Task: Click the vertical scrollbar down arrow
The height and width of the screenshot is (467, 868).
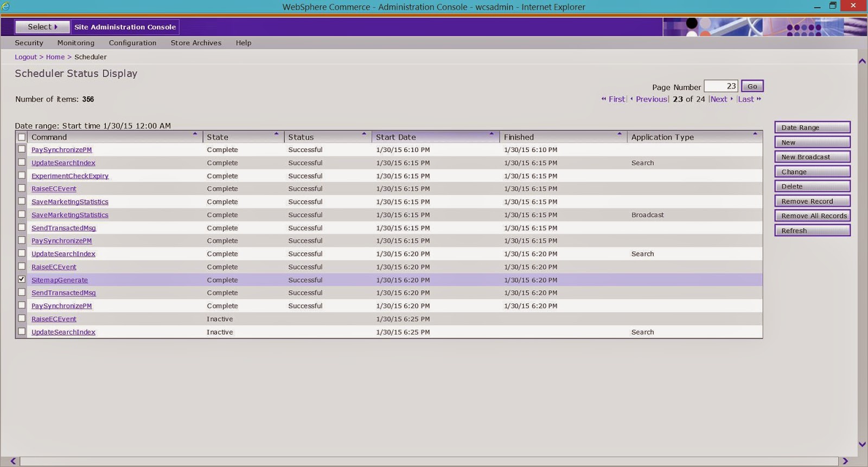Action: [x=862, y=444]
